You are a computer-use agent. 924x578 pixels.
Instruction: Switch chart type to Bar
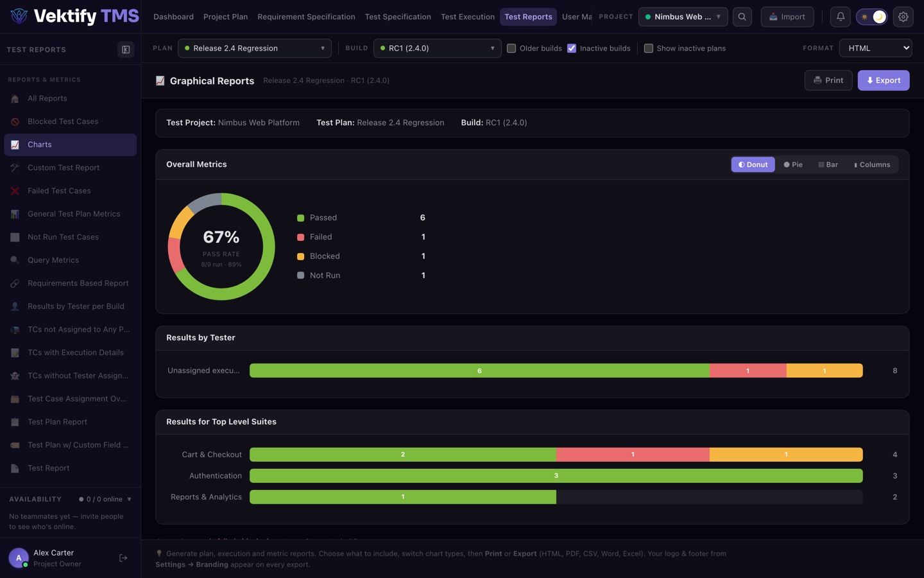828,164
